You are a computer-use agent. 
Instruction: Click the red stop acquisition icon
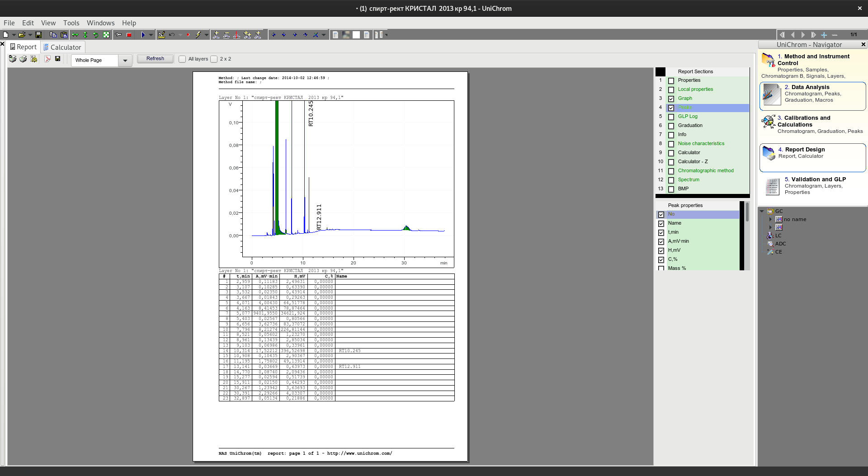click(x=129, y=35)
